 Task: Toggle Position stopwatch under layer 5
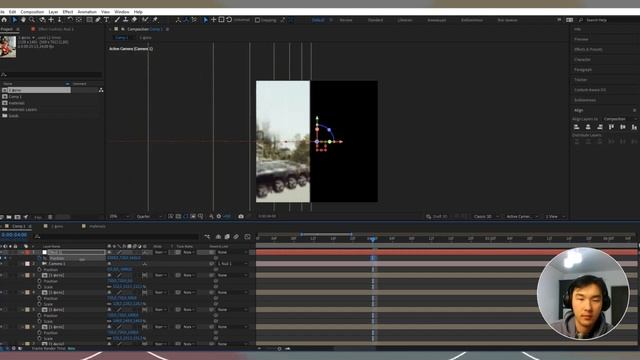point(40,316)
